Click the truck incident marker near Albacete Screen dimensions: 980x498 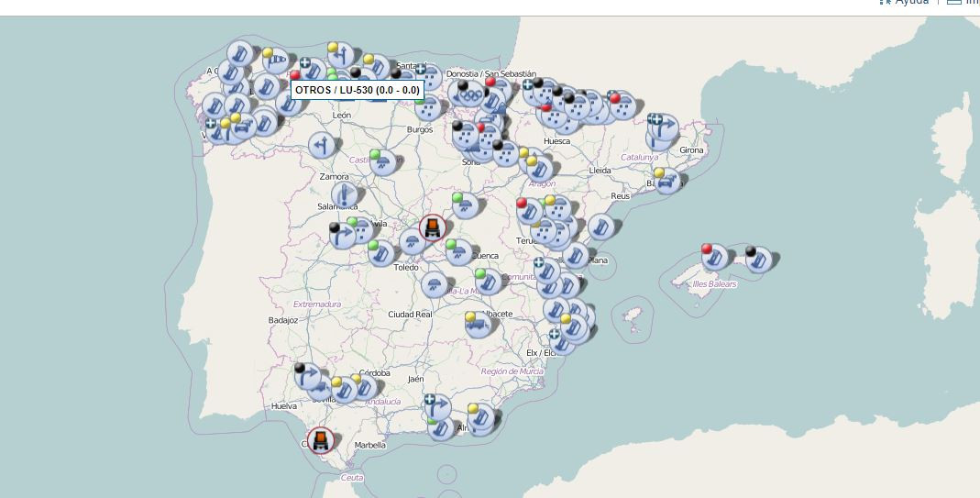pos(478,325)
